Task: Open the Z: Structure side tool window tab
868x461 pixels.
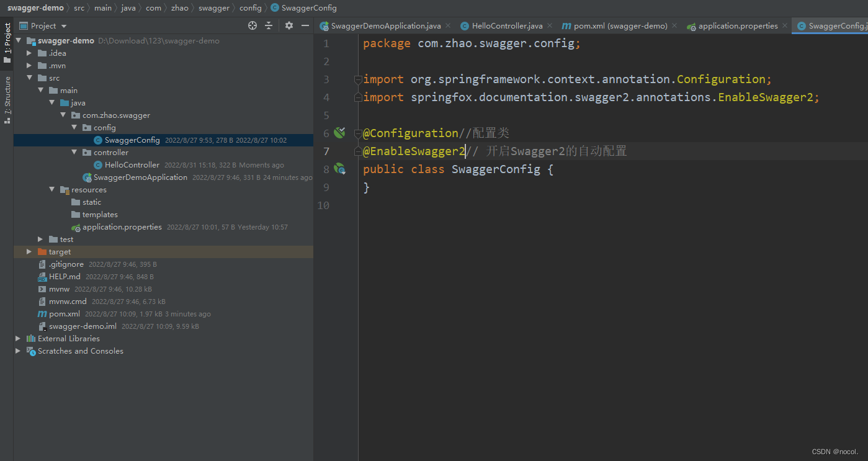Action: (x=7, y=100)
